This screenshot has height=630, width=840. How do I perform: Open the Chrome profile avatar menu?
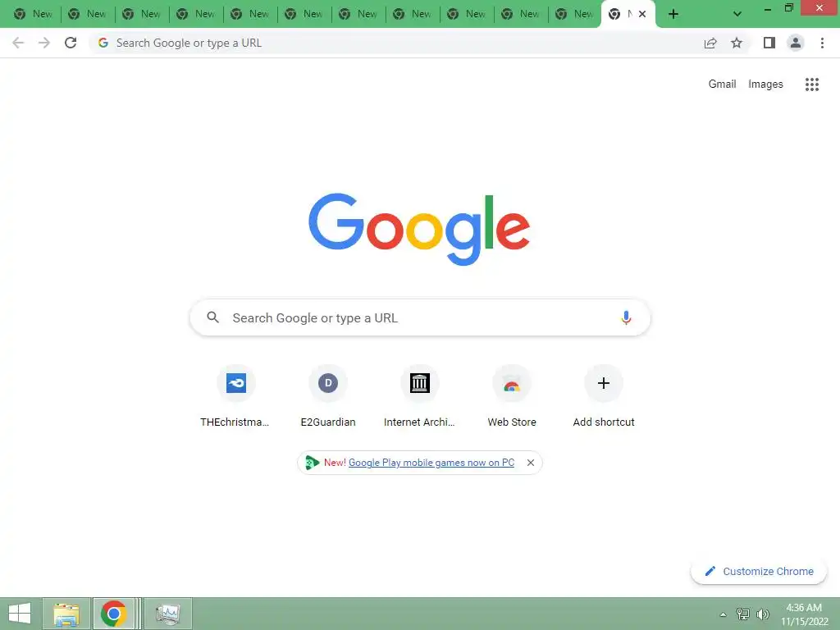[x=796, y=43]
